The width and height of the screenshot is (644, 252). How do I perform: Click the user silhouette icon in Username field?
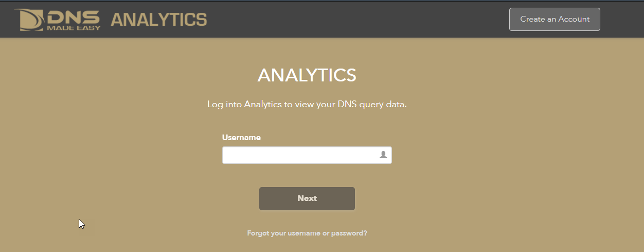(x=383, y=155)
